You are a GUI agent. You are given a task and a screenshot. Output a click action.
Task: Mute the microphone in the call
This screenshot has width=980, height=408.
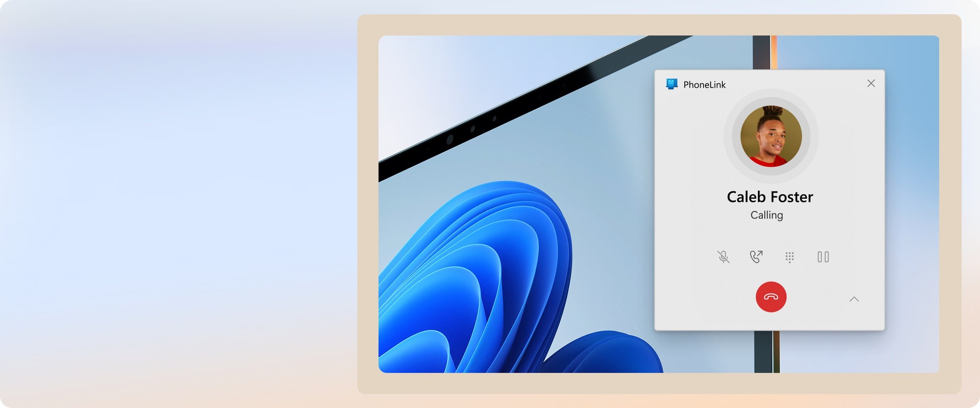[x=723, y=257]
